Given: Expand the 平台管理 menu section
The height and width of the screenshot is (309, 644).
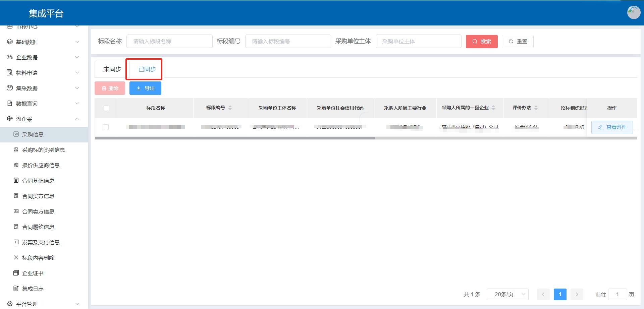Looking at the screenshot, I should tap(77, 304).
